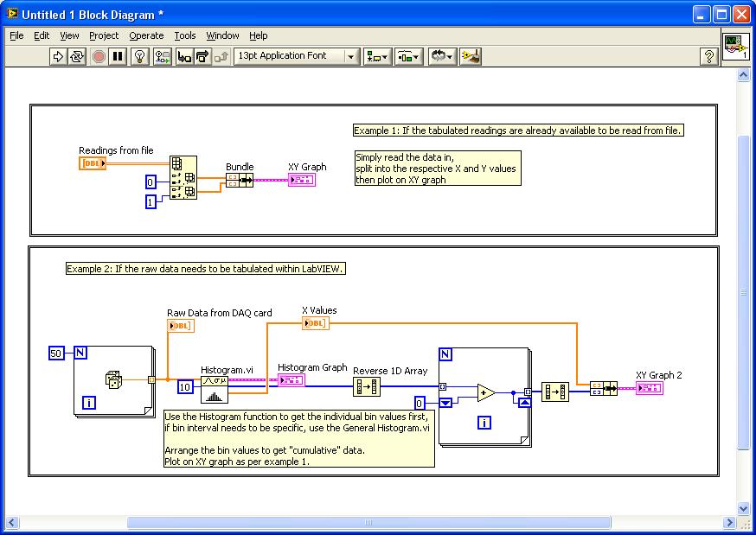Open the Tools menu
Image resolution: width=756 pixels, height=535 pixels.
(x=185, y=35)
